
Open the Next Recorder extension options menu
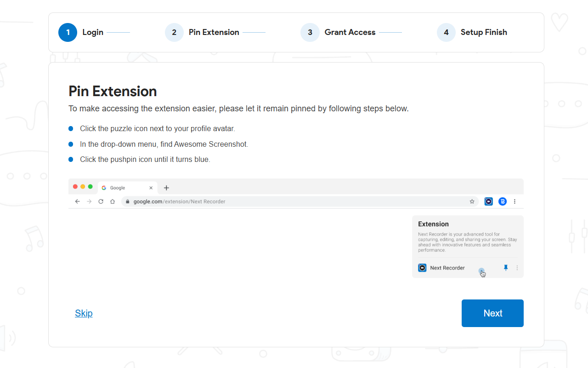tap(517, 267)
